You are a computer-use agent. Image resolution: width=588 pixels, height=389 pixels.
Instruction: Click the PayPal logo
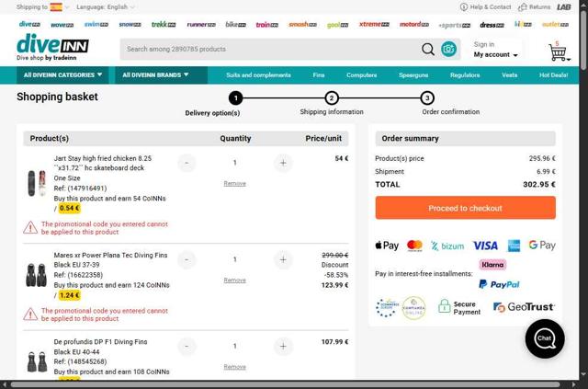click(499, 284)
